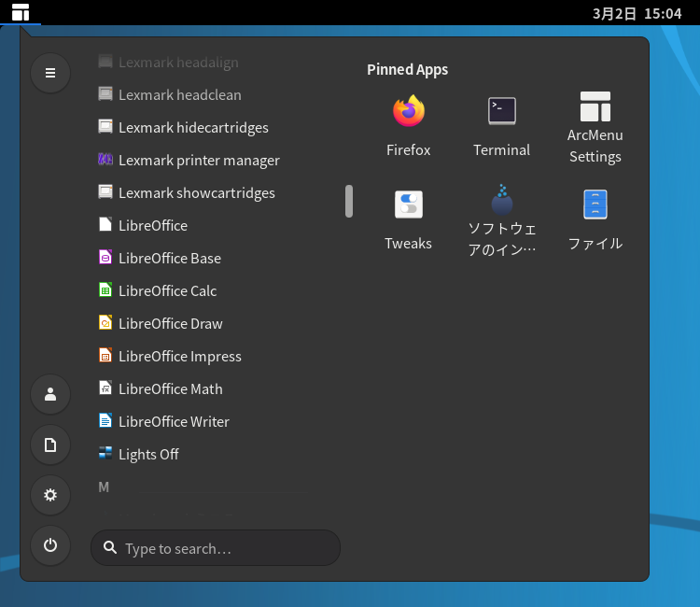The height and width of the screenshot is (607, 700).
Task: Open the ソフトウェアのイン… pinned app
Action: pyautogui.click(x=502, y=220)
